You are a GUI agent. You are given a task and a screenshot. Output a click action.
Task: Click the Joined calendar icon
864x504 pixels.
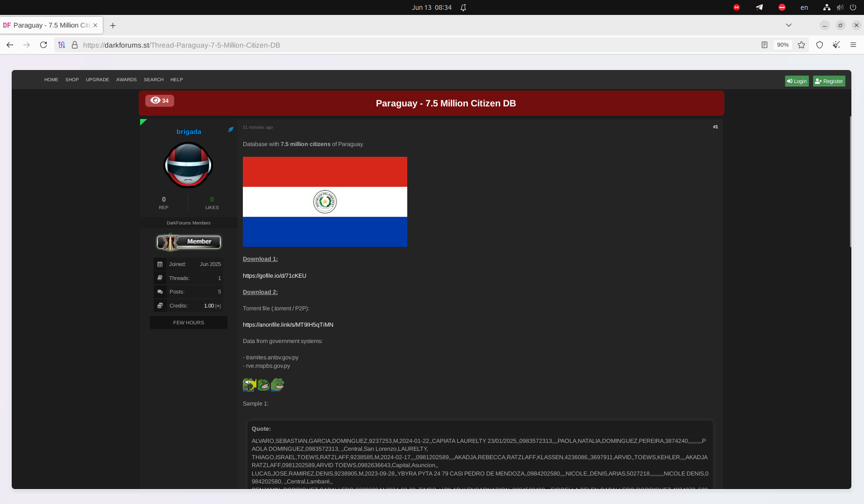[x=160, y=264]
